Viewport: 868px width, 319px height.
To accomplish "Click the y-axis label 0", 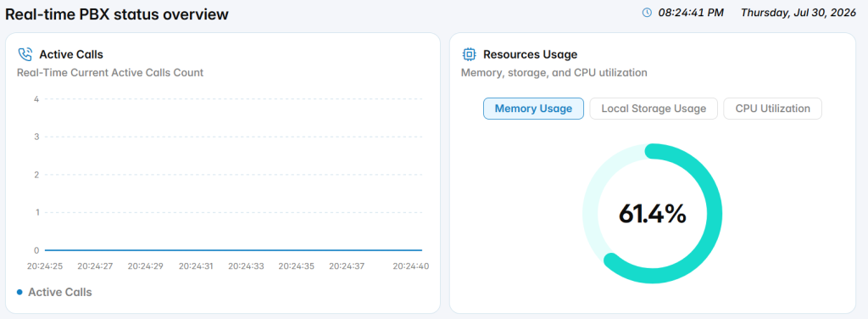I will pyautogui.click(x=36, y=250).
